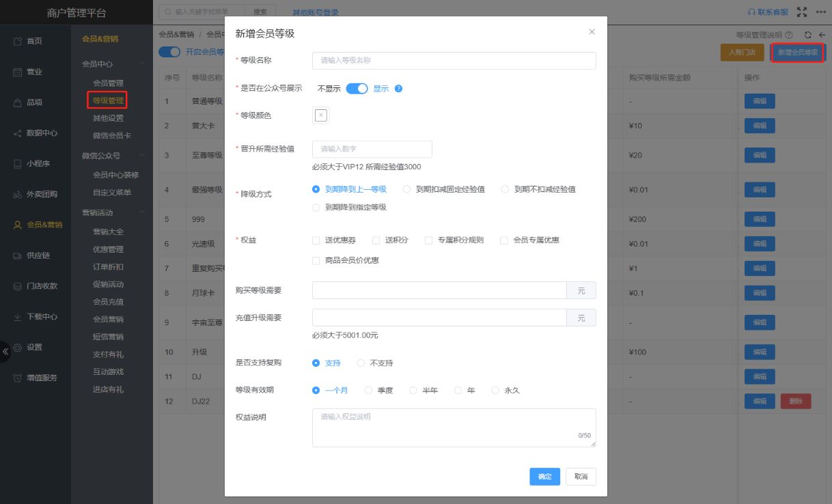Click the fullscreen expand icon
832x504 pixels.
pyautogui.click(x=802, y=12)
